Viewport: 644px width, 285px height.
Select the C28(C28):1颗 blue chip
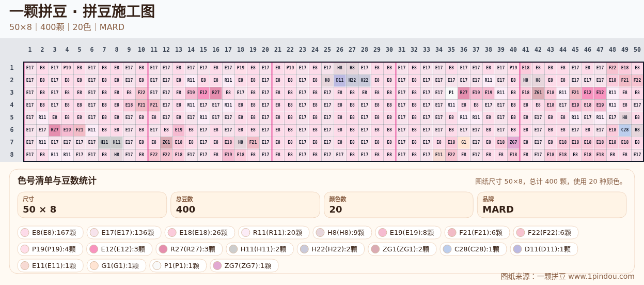point(473,249)
